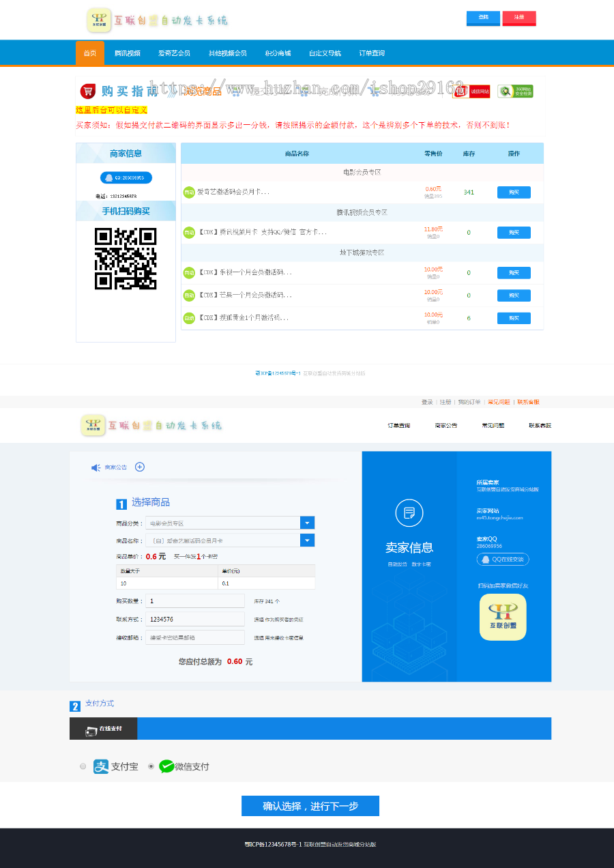This screenshot has height=868, width=614.
Task: Open 订单查询 in lower header menu
Action: [x=399, y=426]
